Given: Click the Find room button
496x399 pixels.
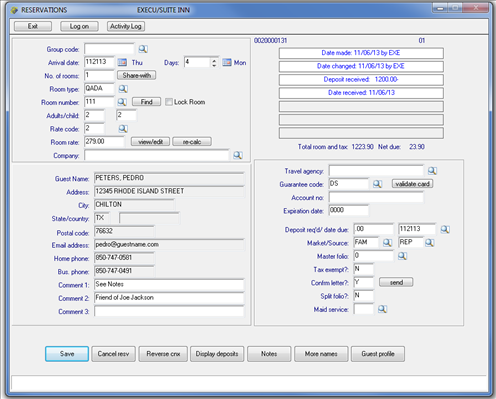Looking at the screenshot, I should point(146,102).
